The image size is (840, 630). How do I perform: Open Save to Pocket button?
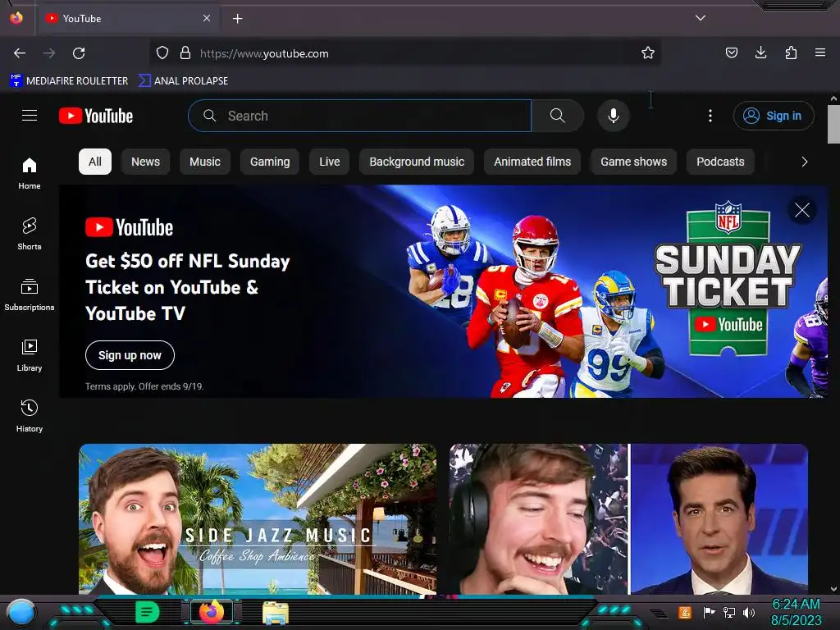point(731,52)
